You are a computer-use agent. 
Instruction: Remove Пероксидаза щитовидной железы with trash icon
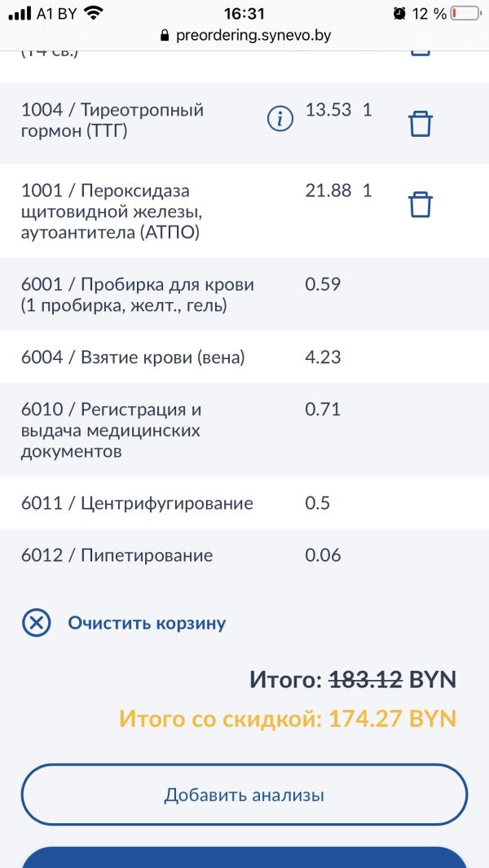pyautogui.click(x=421, y=204)
